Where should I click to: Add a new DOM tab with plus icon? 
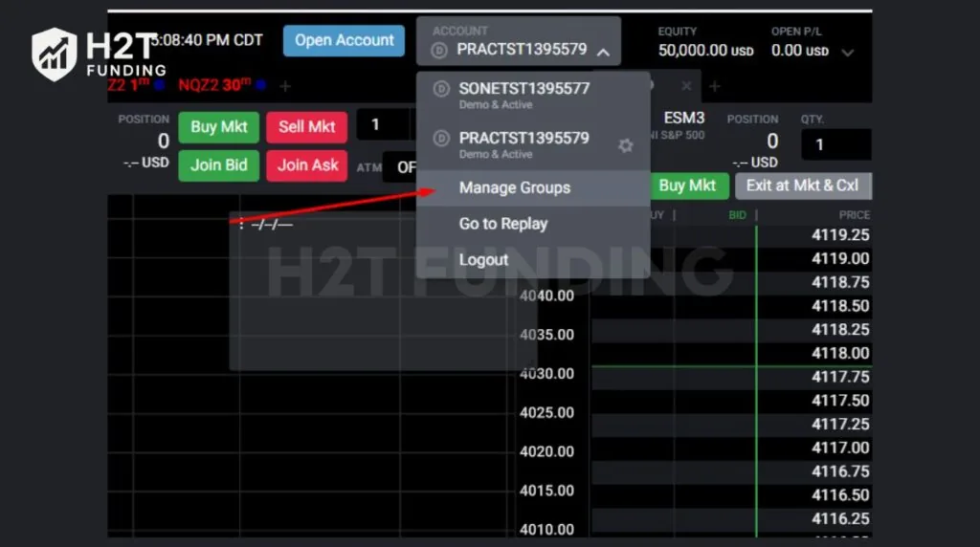pyautogui.click(x=715, y=86)
